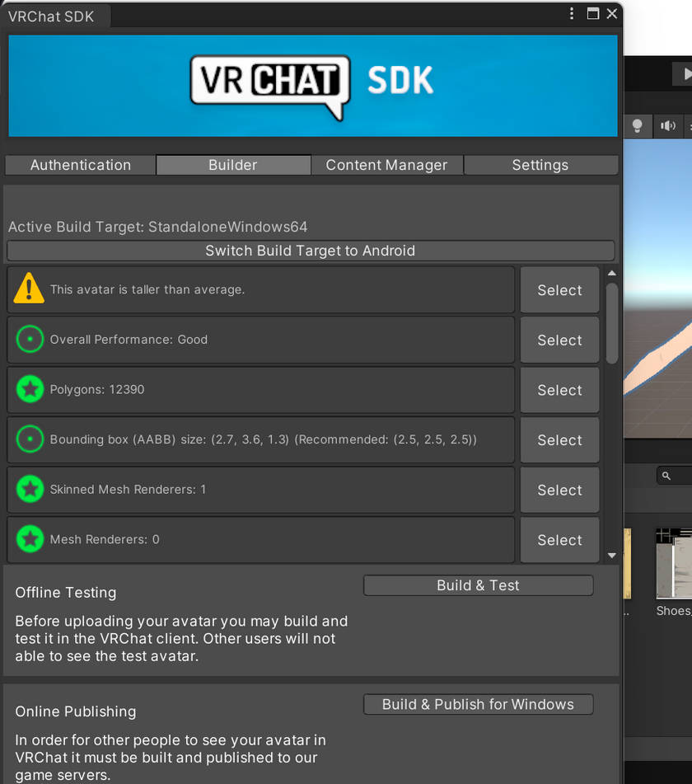Select button for taller than average warning
The image size is (692, 784).
point(559,290)
